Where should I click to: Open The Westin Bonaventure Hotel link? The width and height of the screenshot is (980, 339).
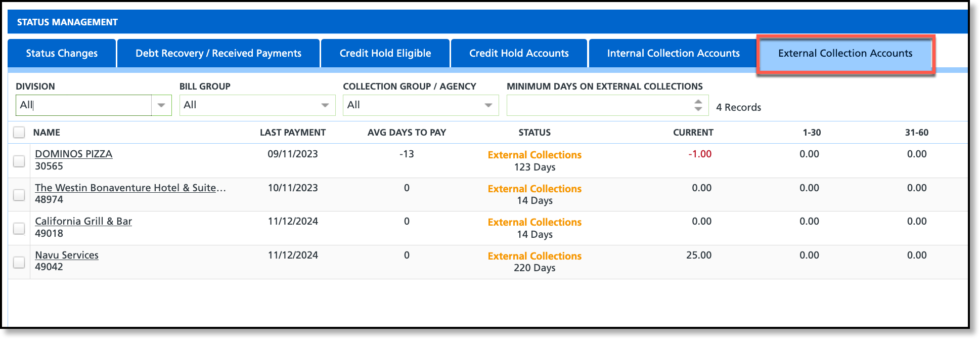pyautogui.click(x=130, y=188)
